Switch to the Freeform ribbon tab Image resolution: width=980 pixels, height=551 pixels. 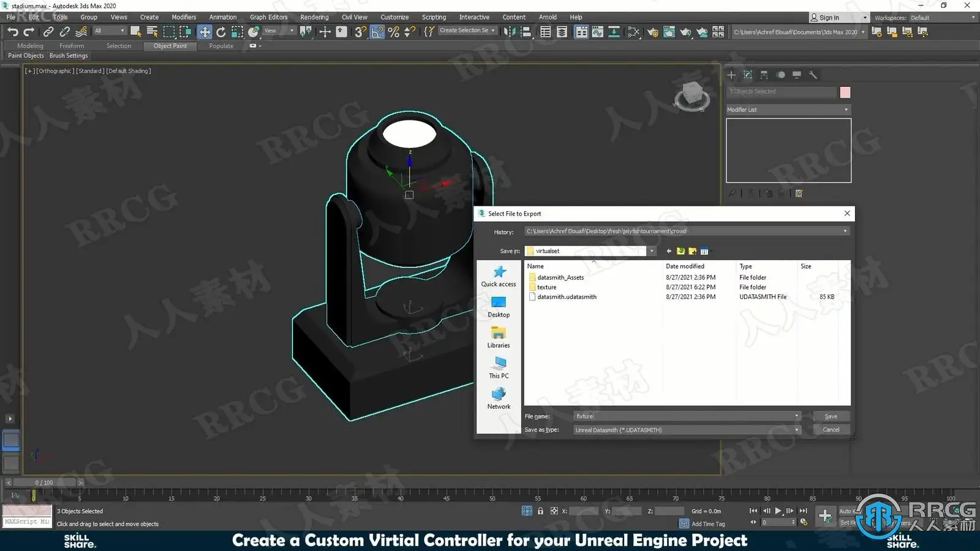tap(72, 46)
